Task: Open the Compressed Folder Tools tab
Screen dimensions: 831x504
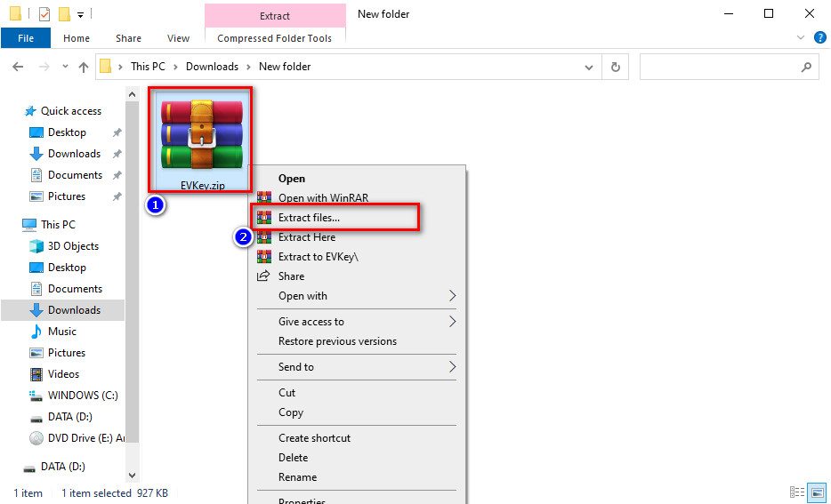Action: point(275,38)
